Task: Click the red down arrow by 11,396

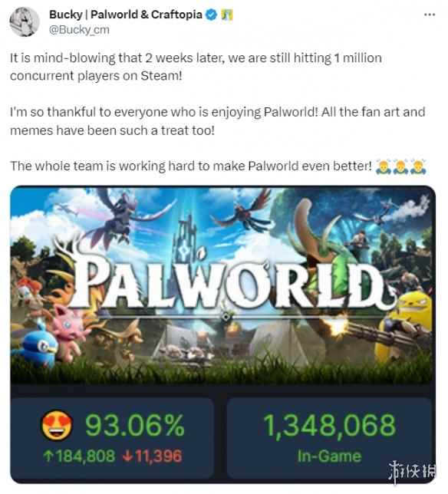Action: [x=127, y=456]
